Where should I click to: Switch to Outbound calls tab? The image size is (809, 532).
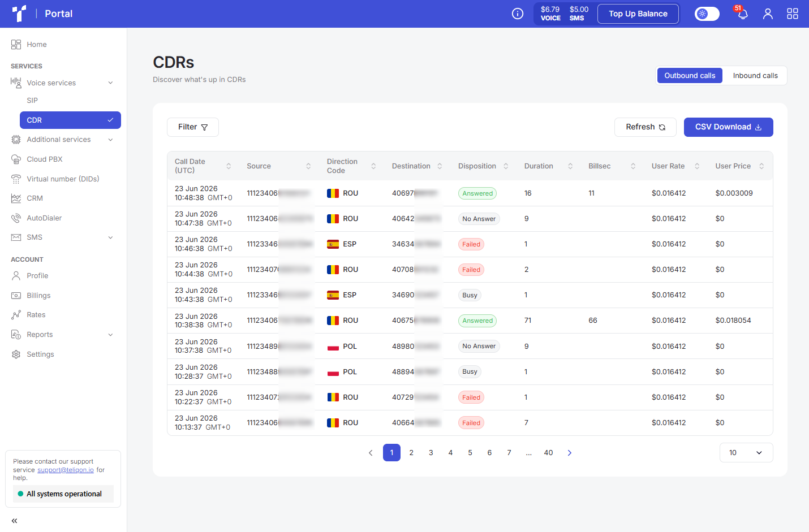point(690,76)
